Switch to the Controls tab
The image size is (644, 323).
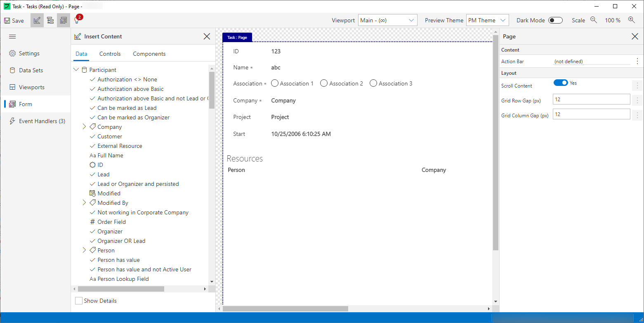pos(110,54)
